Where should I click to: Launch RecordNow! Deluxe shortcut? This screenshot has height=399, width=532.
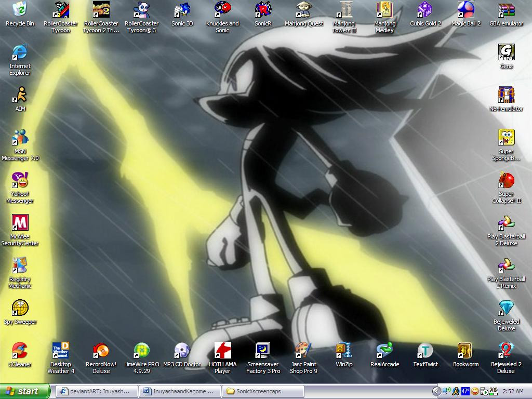[101, 351]
